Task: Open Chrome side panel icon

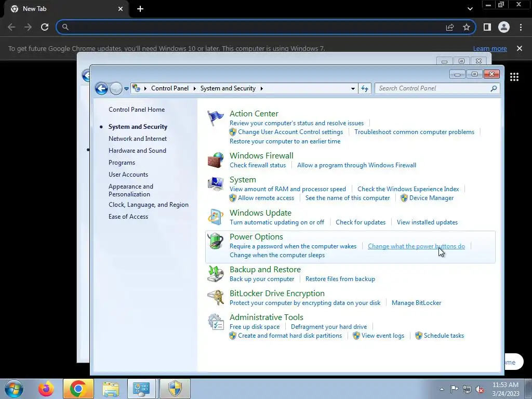Action: 487,27
